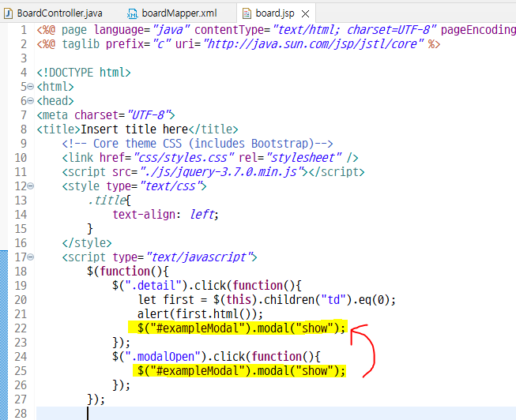
Task: Place cursor on empty line 28
Action: tap(276, 414)
